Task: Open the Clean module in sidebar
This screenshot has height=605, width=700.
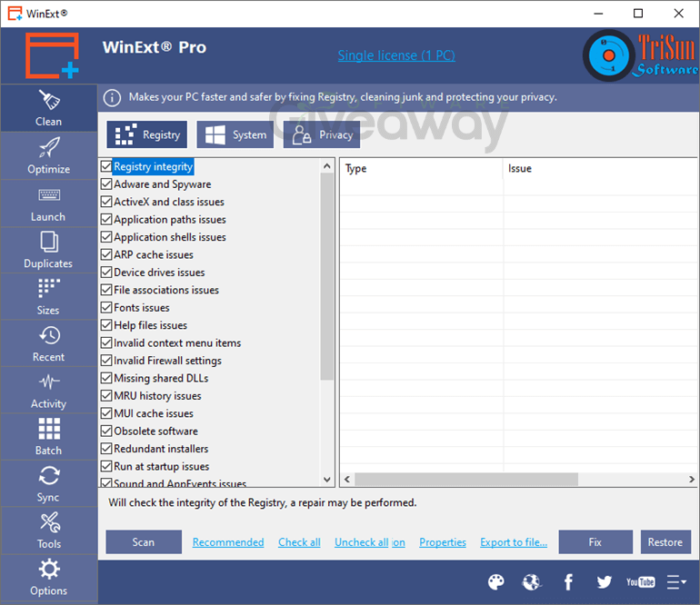Action: [x=49, y=108]
